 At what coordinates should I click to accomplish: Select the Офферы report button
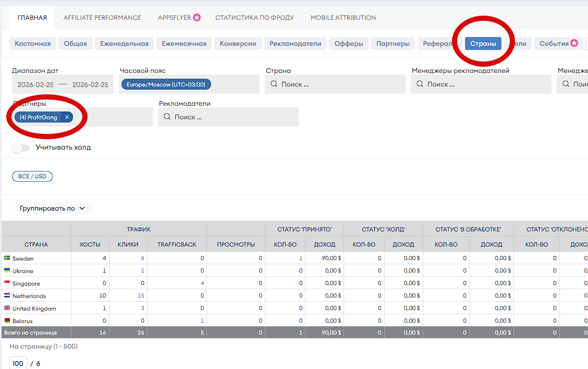coord(349,43)
